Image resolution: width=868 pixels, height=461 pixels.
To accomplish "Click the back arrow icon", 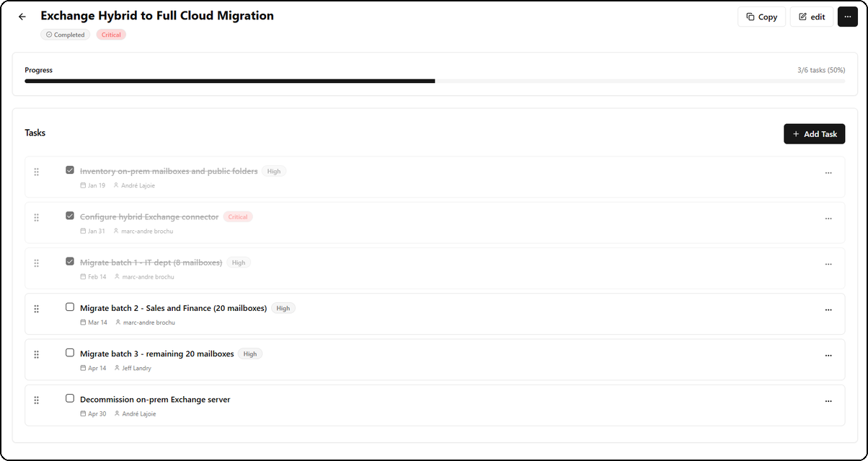I will pyautogui.click(x=22, y=17).
